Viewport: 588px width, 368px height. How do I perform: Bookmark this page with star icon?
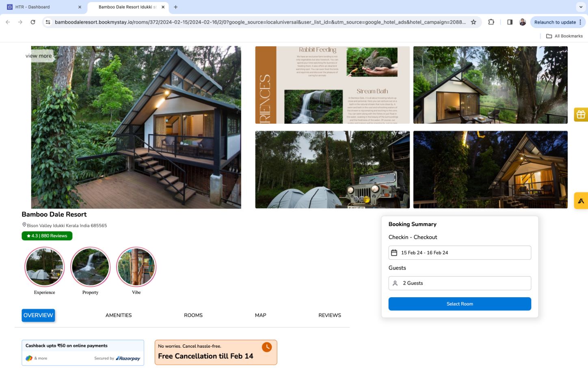(473, 22)
